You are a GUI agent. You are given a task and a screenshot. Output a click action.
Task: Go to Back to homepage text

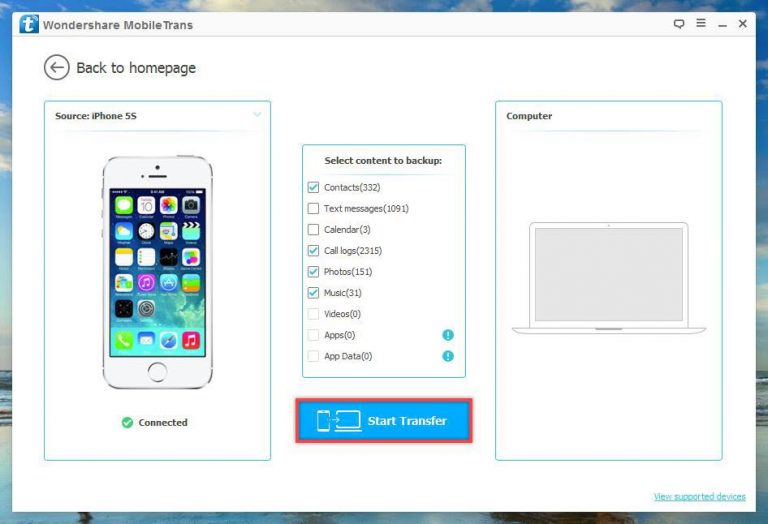click(136, 68)
